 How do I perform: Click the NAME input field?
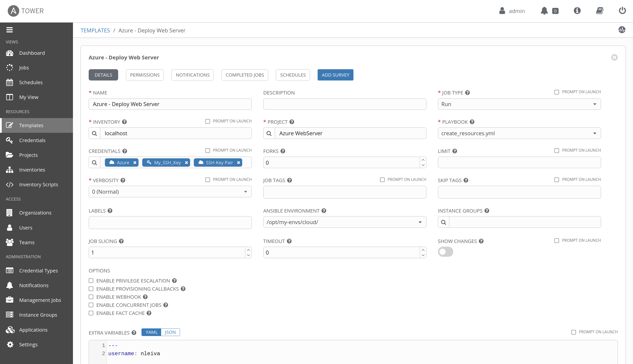(170, 104)
